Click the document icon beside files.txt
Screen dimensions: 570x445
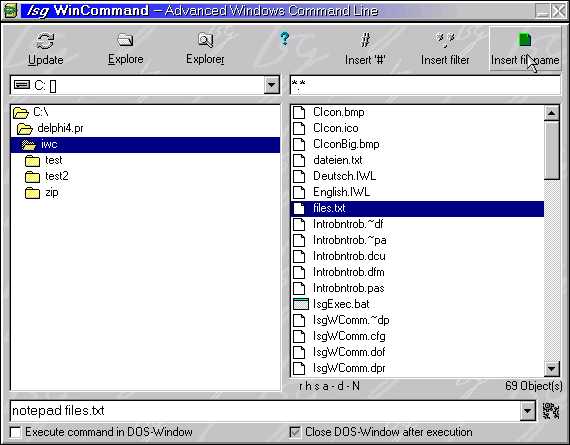pyautogui.click(x=299, y=208)
